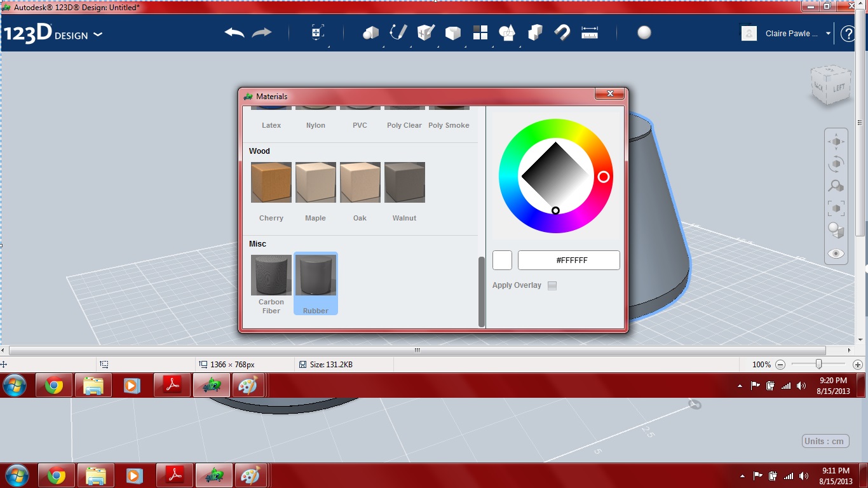Image resolution: width=868 pixels, height=488 pixels.
Task: Open the Help question mark icon
Action: pos(848,34)
